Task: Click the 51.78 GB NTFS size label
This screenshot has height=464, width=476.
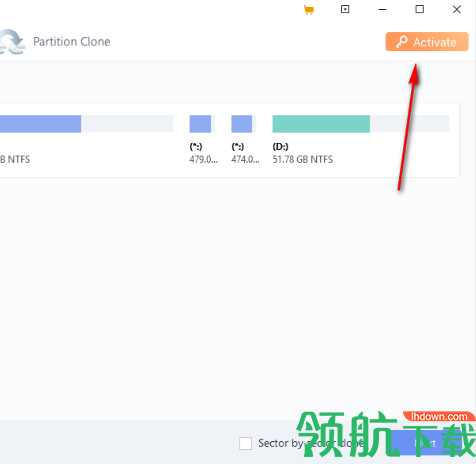Action: [303, 159]
